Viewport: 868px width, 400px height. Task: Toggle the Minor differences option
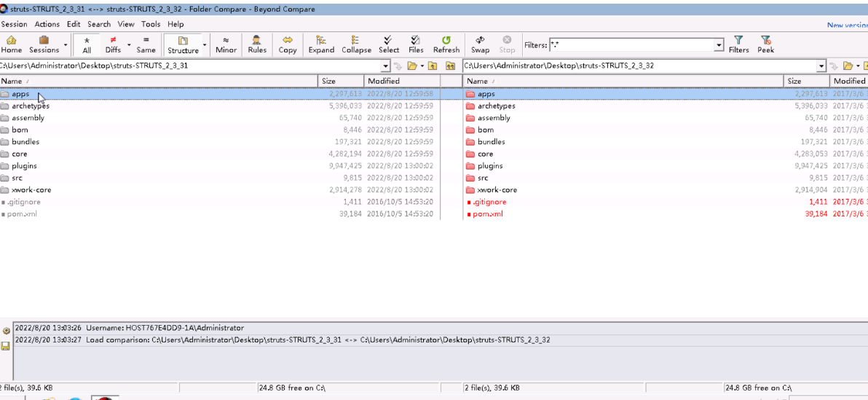[x=226, y=44]
